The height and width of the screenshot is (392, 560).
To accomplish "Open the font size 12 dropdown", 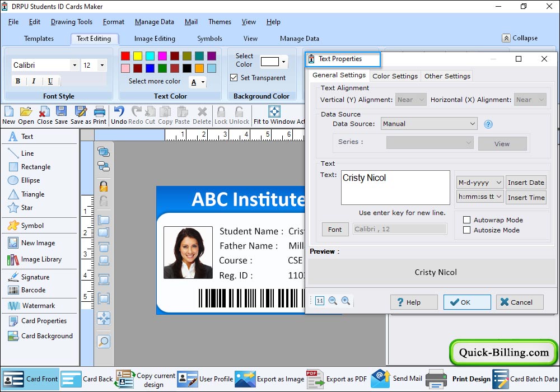I will (102, 65).
